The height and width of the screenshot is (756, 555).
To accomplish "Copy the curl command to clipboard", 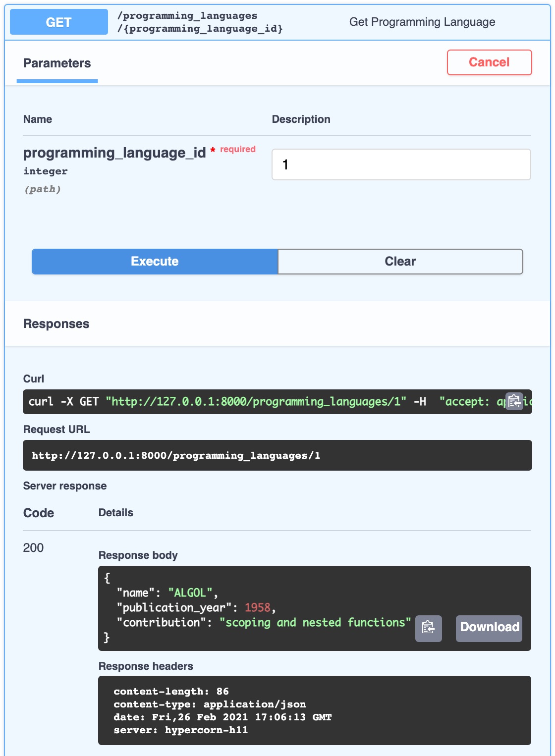I will [514, 401].
